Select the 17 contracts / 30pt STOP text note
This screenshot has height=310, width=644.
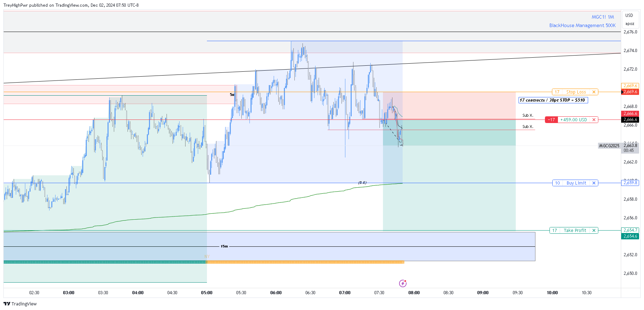tap(553, 100)
